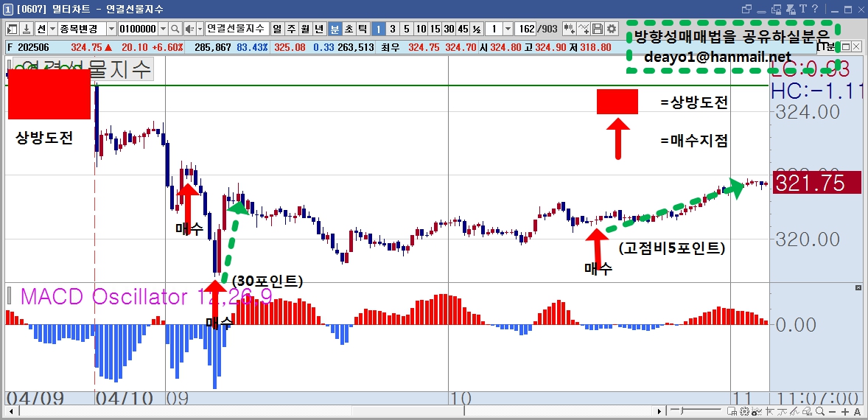Screen dimensions: 868x420
Task: Click the T font icon in title bar
Action: click(803, 9)
